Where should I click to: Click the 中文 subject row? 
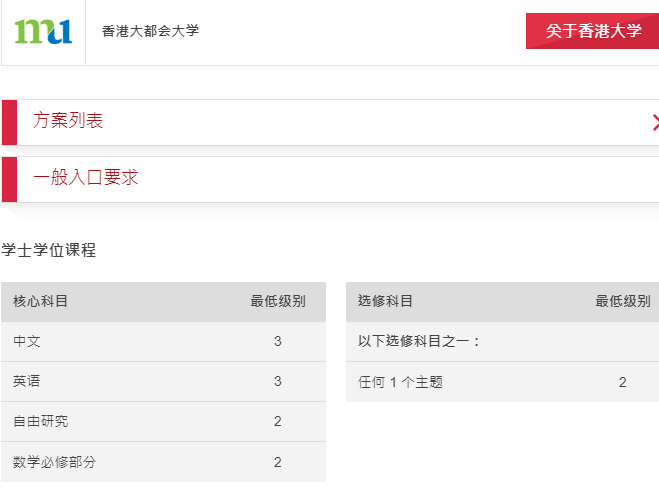click(163, 341)
